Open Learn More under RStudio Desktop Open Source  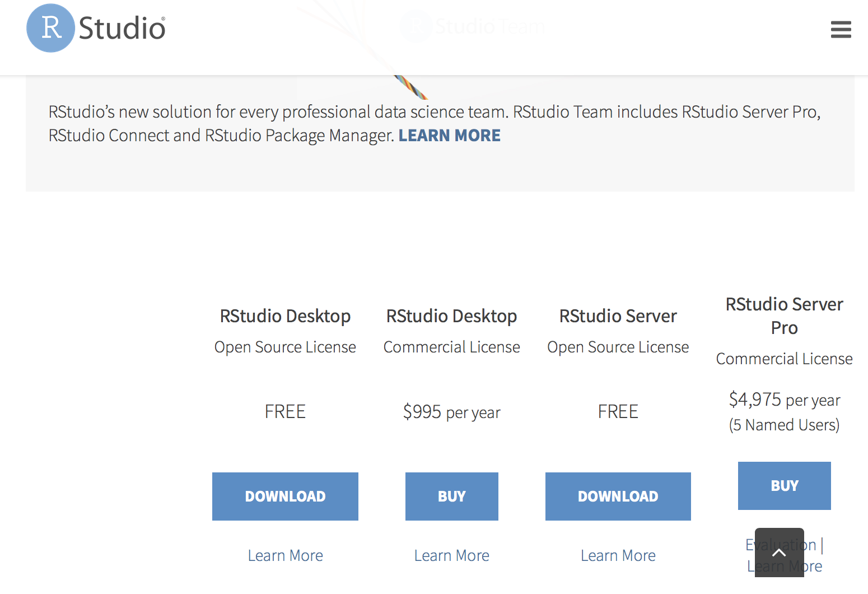pyautogui.click(x=285, y=555)
